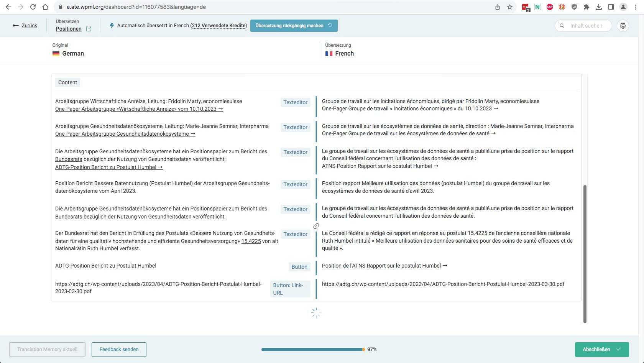
Task: Bookmark this page with the star
Action: tap(510, 7)
